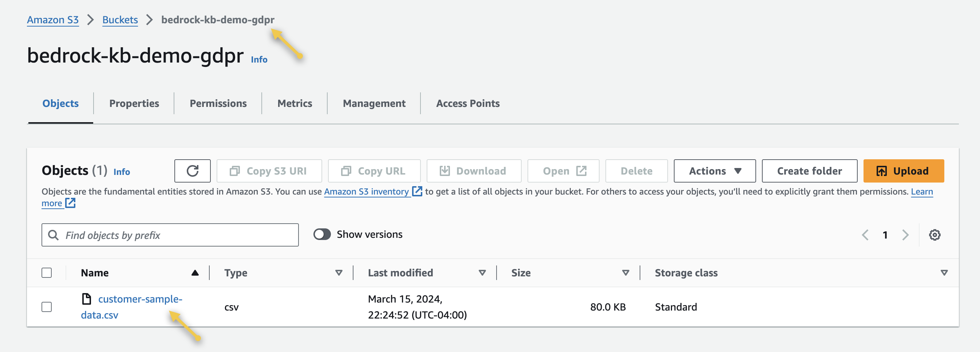The image size is (980, 352).
Task: Sort by Last modified column arrow
Action: pos(482,273)
